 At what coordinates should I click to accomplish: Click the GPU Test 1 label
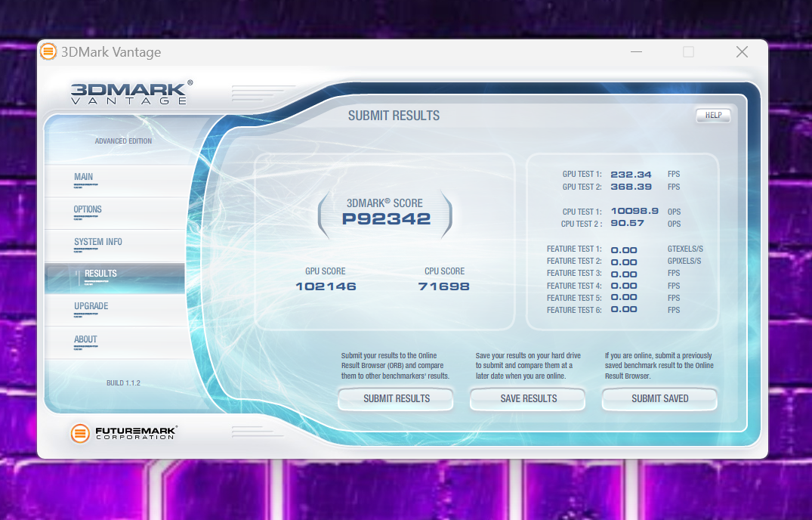(x=582, y=175)
